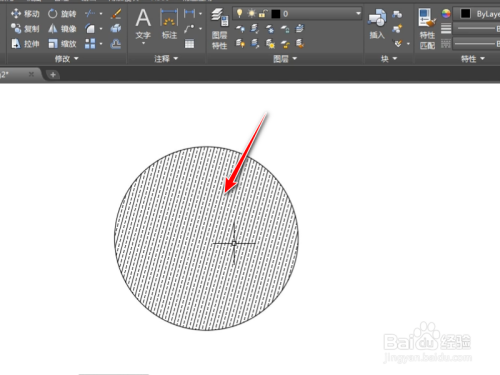Click the Edit Attributes icon
500x375 pixels.
click(398, 43)
